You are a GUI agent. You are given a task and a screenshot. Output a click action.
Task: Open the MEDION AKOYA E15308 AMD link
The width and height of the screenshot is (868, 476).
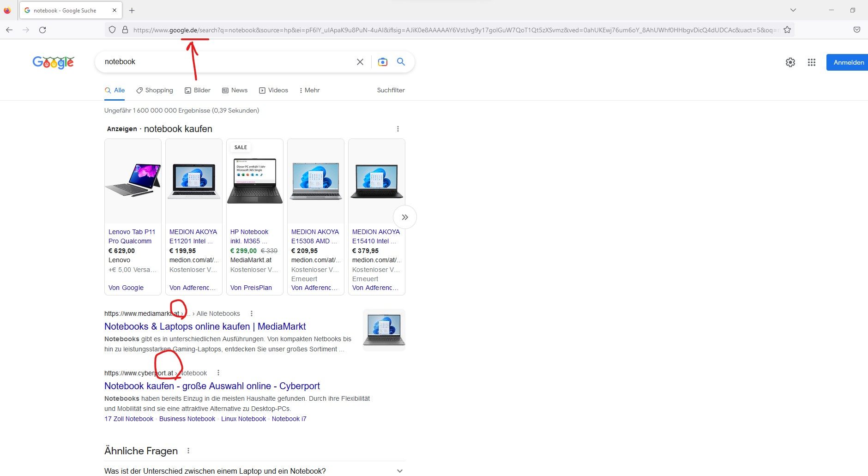click(315, 236)
